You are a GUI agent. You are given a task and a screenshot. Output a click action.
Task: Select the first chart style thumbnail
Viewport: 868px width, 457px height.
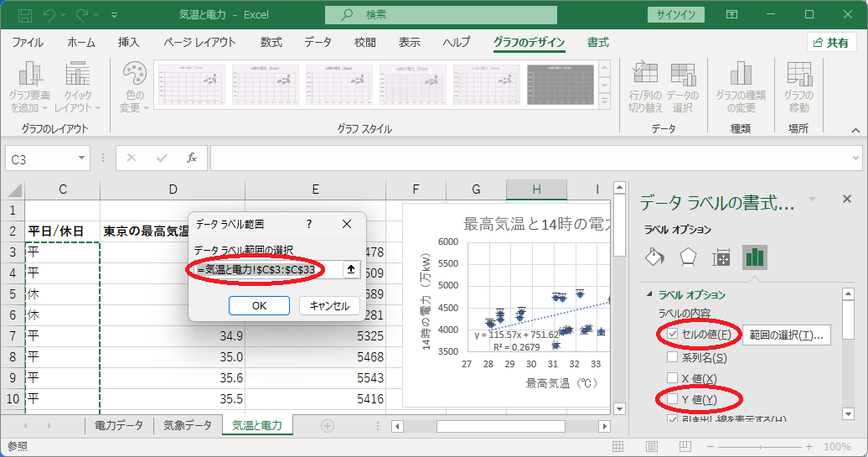point(192,84)
